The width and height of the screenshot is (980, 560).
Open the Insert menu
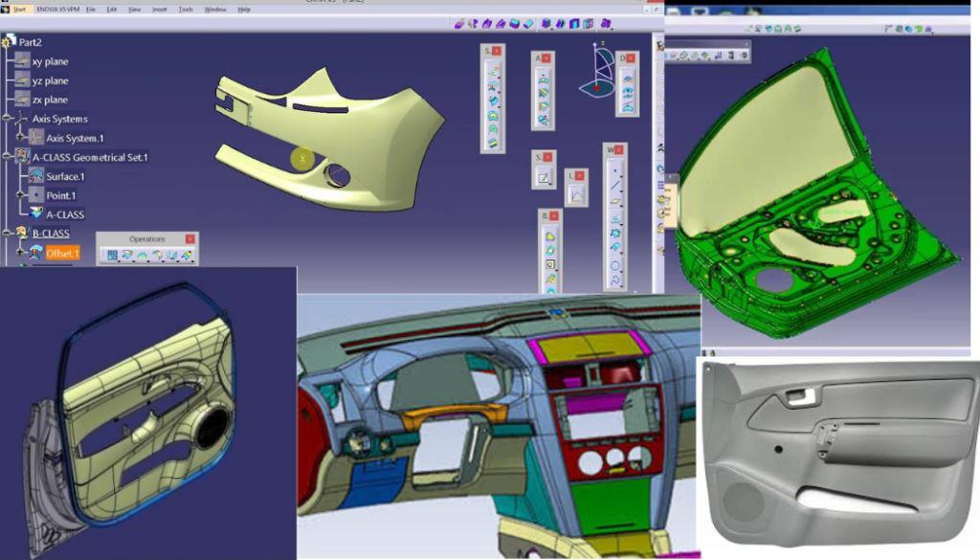click(x=160, y=10)
